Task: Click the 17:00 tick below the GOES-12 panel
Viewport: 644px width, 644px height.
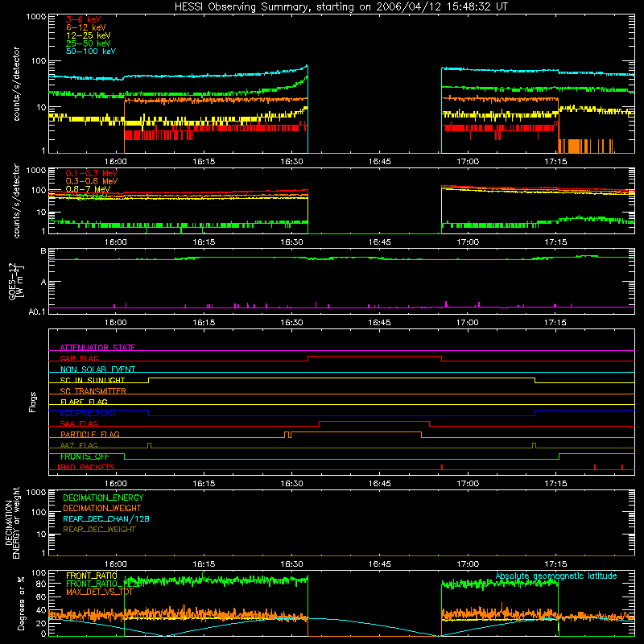Action: (x=468, y=323)
